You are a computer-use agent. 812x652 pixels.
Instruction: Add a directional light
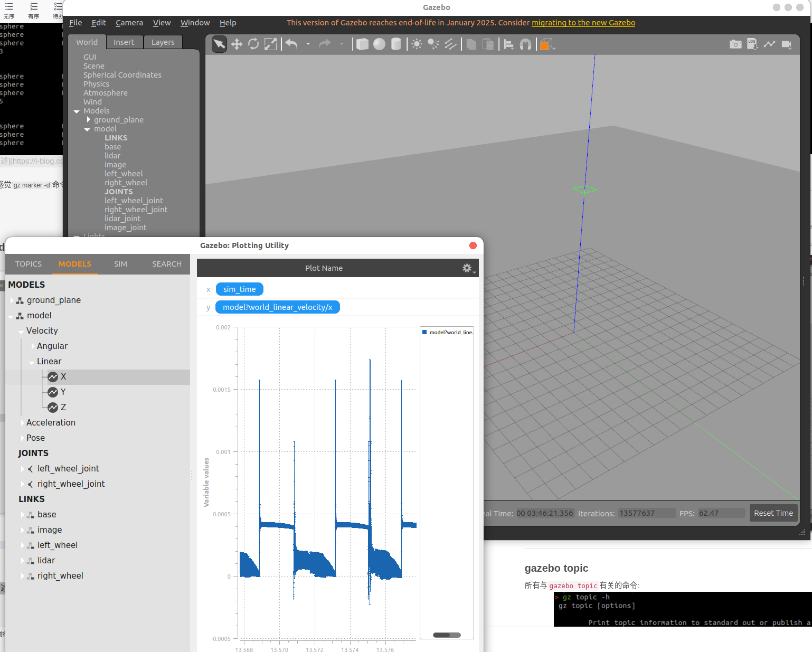tap(450, 44)
